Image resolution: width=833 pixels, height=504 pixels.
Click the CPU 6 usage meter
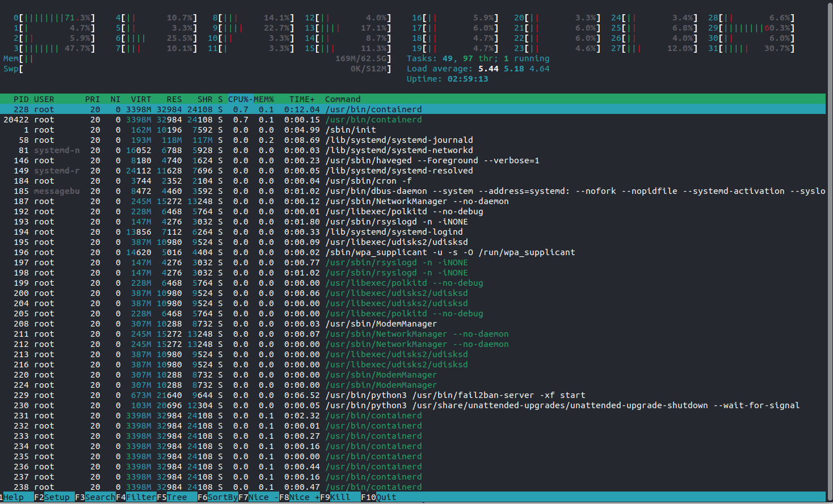[157, 38]
